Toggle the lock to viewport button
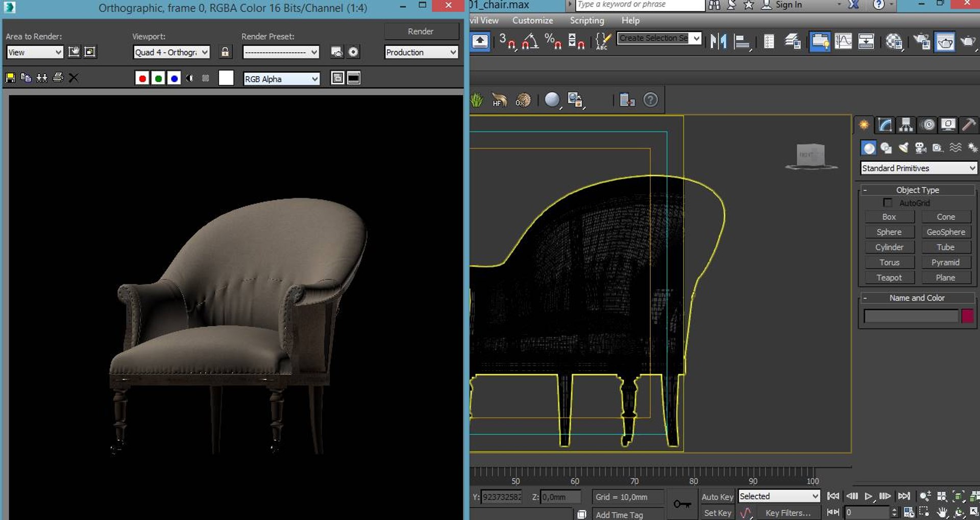 tap(225, 52)
